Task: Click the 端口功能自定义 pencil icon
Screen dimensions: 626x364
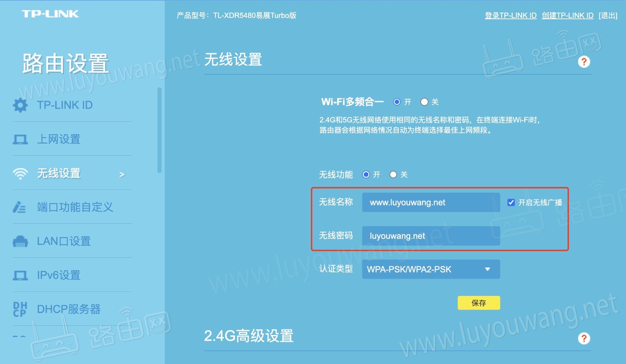Action: pyautogui.click(x=20, y=207)
